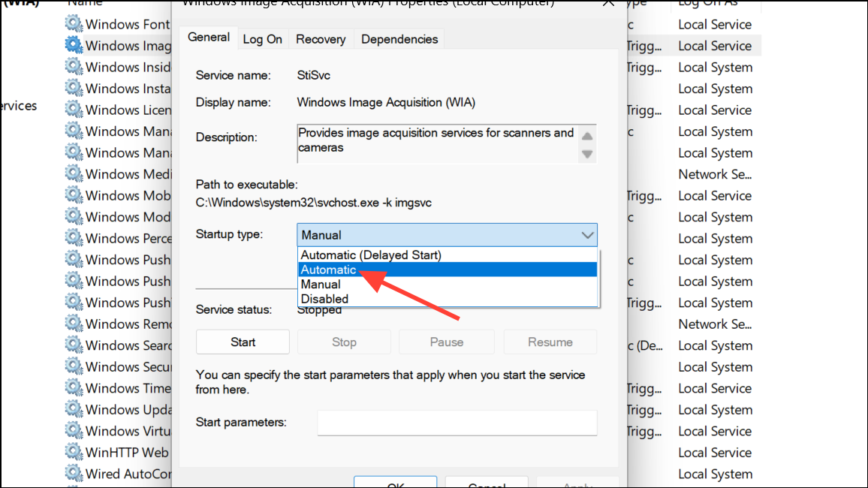Open the Dependencies tab
Image resolution: width=868 pixels, height=488 pixels.
pos(399,39)
